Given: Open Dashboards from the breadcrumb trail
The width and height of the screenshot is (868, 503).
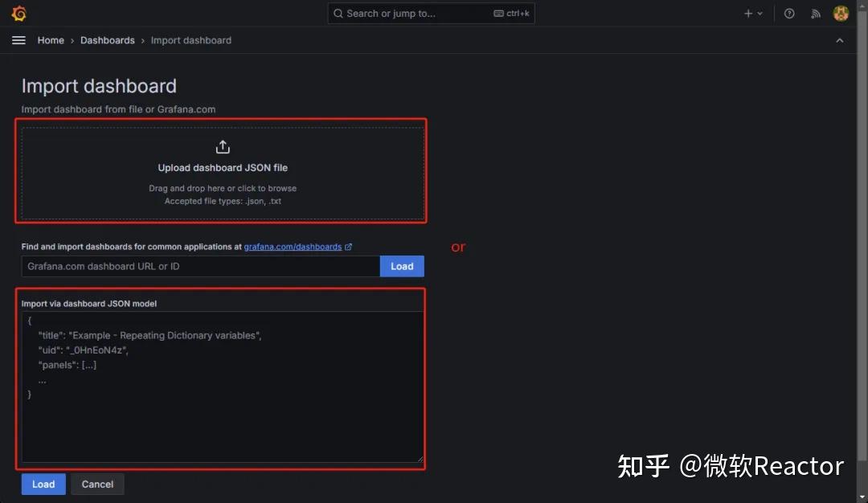Looking at the screenshot, I should tap(107, 40).
